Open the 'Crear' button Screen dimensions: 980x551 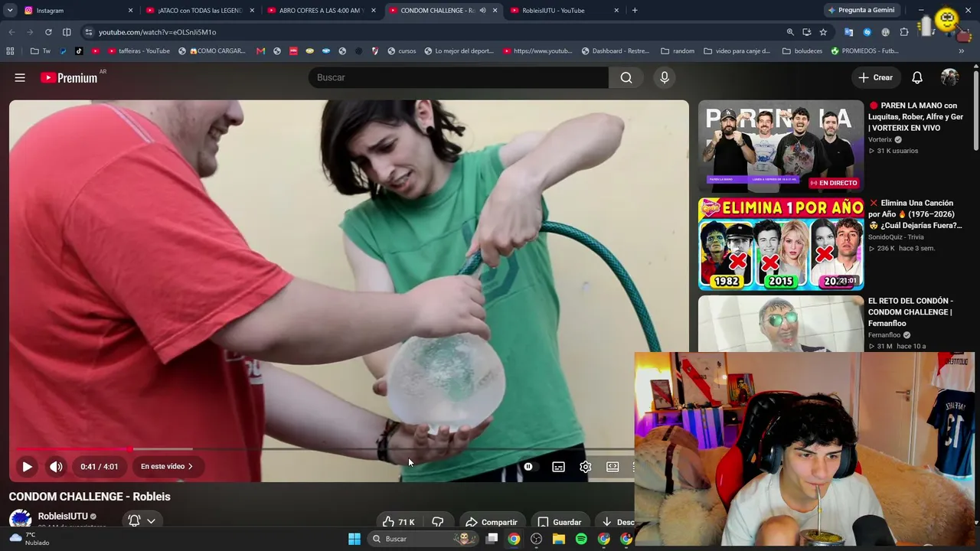(876, 77)
